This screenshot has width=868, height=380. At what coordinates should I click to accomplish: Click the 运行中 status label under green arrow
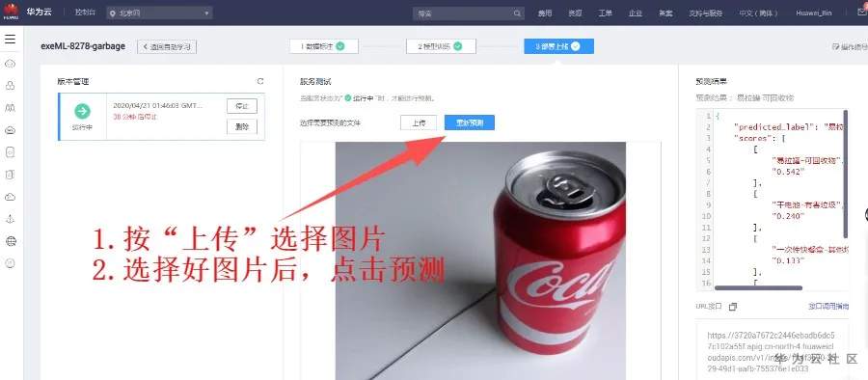click(x=82, y=127)
